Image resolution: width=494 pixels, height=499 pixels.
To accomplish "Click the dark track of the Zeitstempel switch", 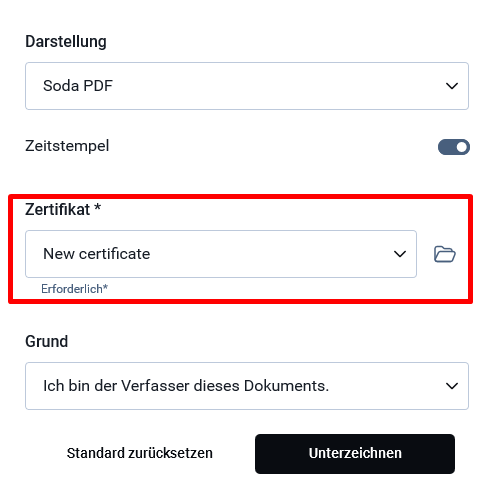I will click(446, 147).
